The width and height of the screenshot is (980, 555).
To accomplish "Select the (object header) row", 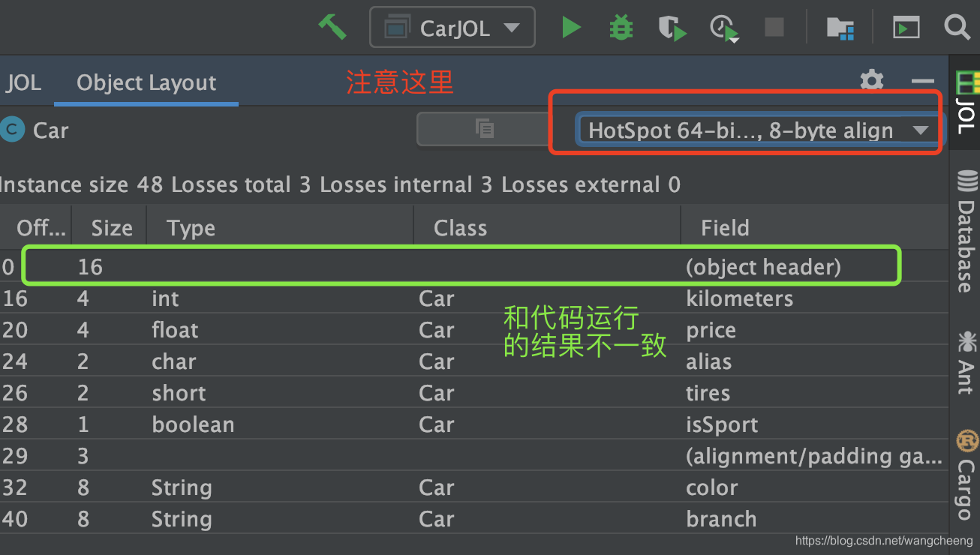I will pos(474,267).
